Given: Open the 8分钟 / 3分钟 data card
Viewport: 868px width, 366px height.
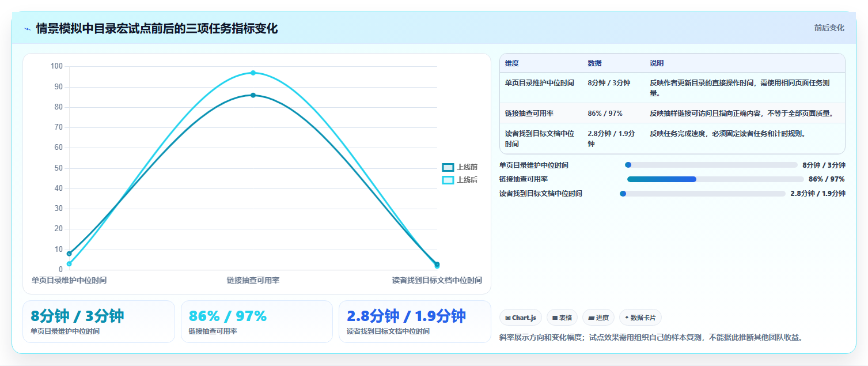Looking at the screenshot, I should (98, 322).
